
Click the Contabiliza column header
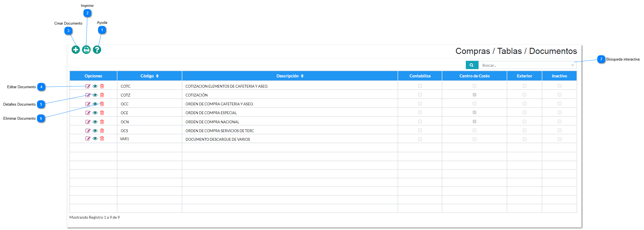point(420,76)
